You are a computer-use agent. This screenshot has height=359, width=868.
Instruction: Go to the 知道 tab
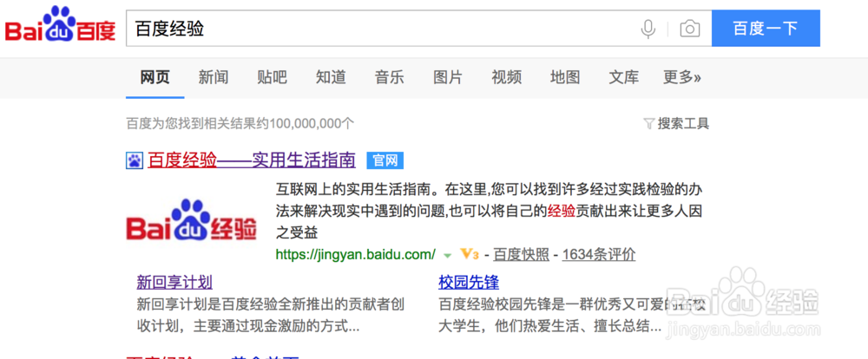[331, 77]
